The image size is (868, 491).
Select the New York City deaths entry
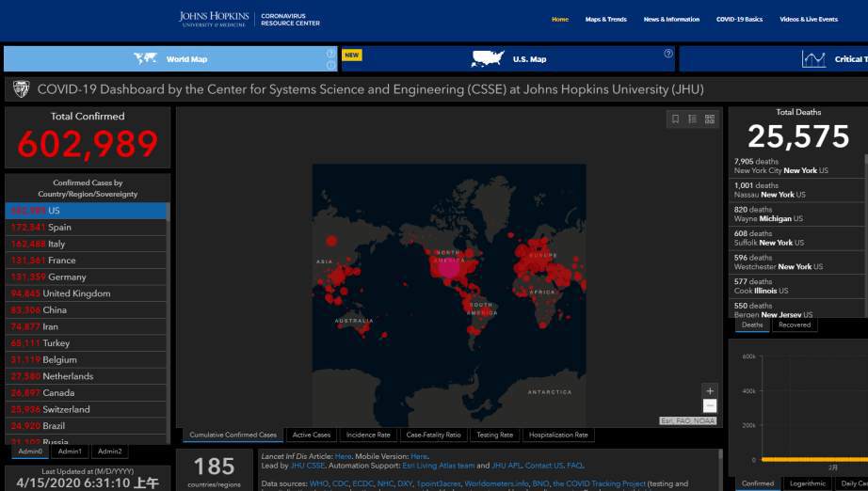(x=797, y=166)
